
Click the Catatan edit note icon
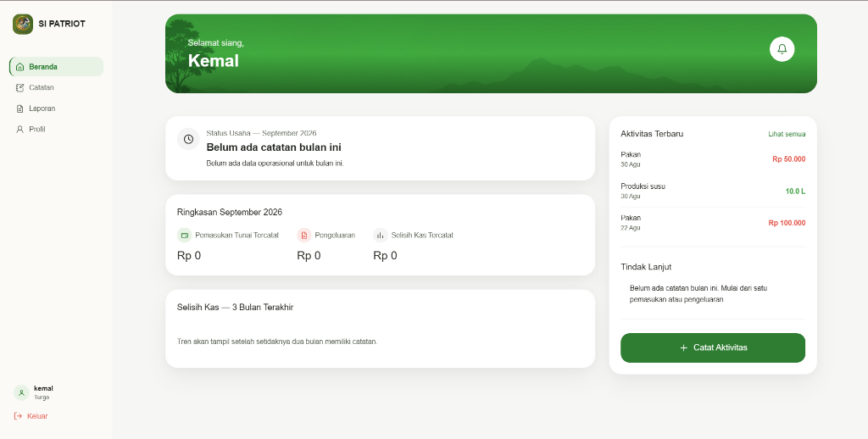(20, 87)
